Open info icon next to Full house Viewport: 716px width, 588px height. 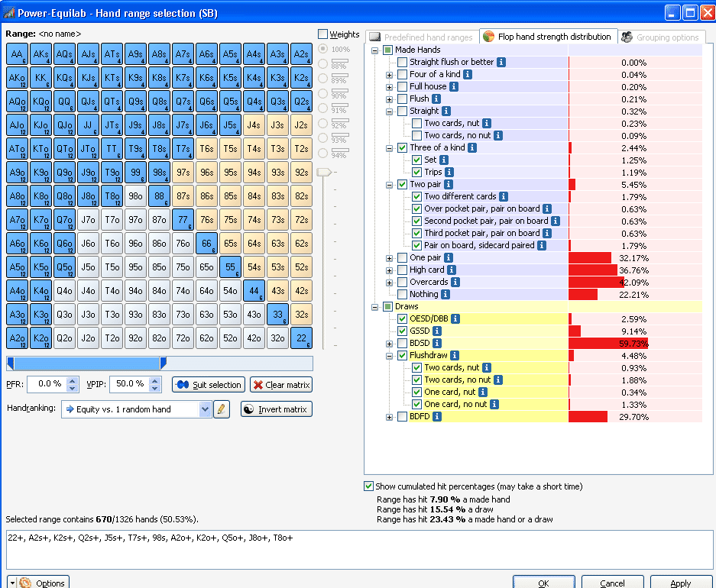453,86
